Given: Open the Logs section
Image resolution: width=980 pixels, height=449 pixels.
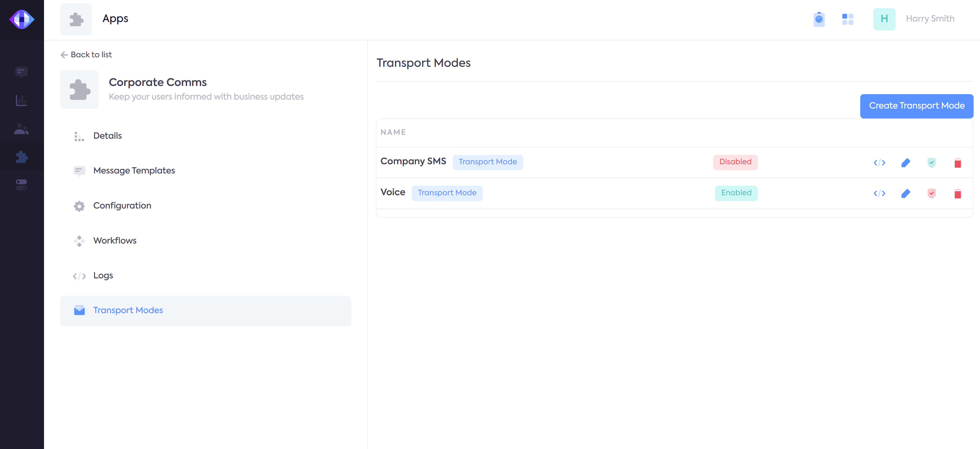Looking at the screenshot, I should [x=103, y=276].
